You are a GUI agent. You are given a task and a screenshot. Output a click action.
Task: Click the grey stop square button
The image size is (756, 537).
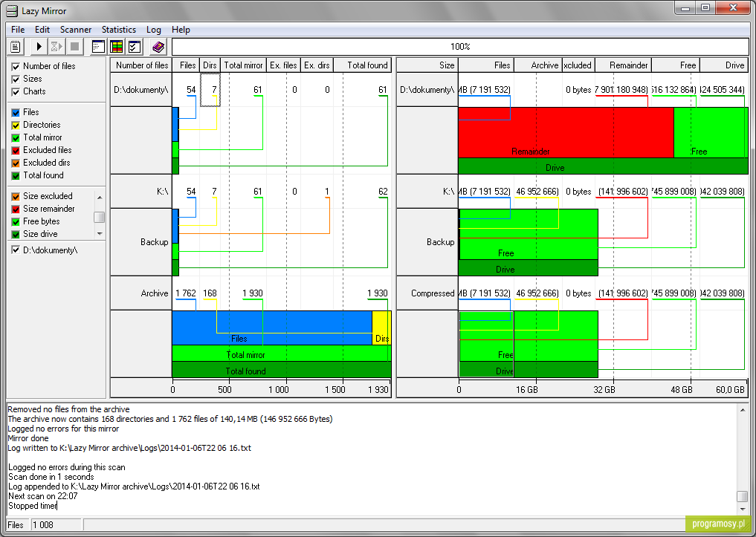point(75,47)
